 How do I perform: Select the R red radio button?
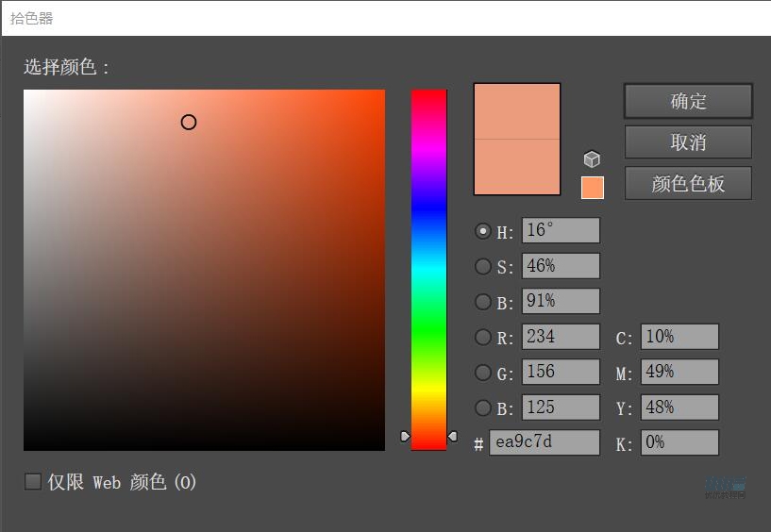pos(483,337)
